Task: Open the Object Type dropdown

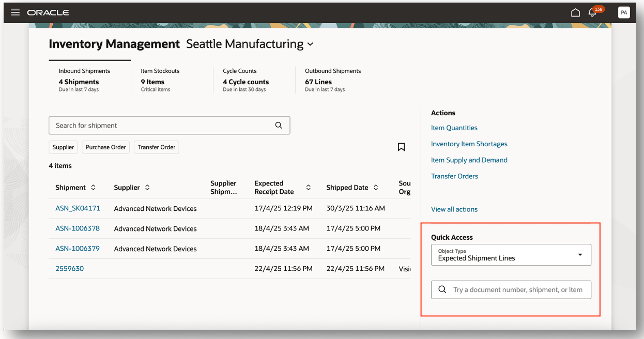Action: click(x=511, y=255)
